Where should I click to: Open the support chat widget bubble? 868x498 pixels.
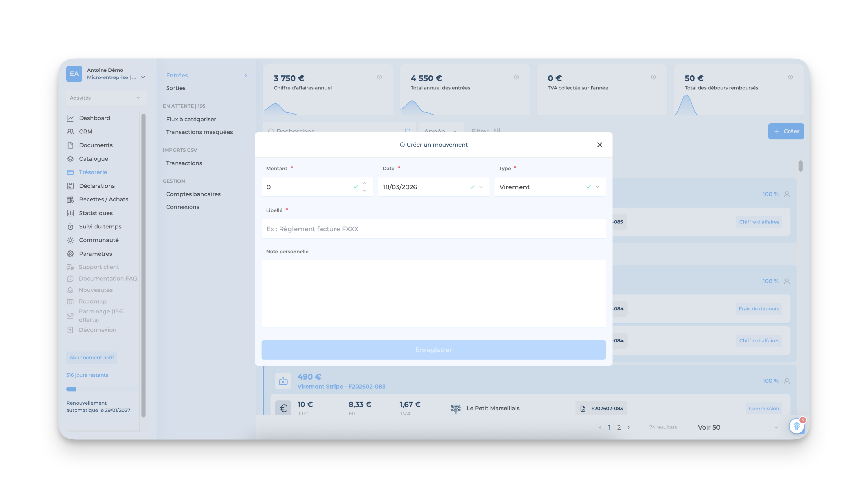click(796, 426)
